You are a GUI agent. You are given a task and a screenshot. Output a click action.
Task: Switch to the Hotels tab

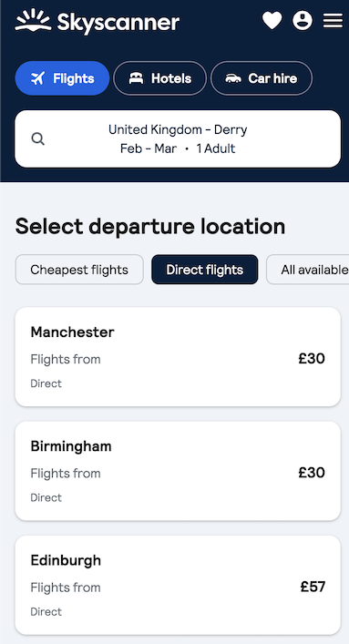[159, 78]
